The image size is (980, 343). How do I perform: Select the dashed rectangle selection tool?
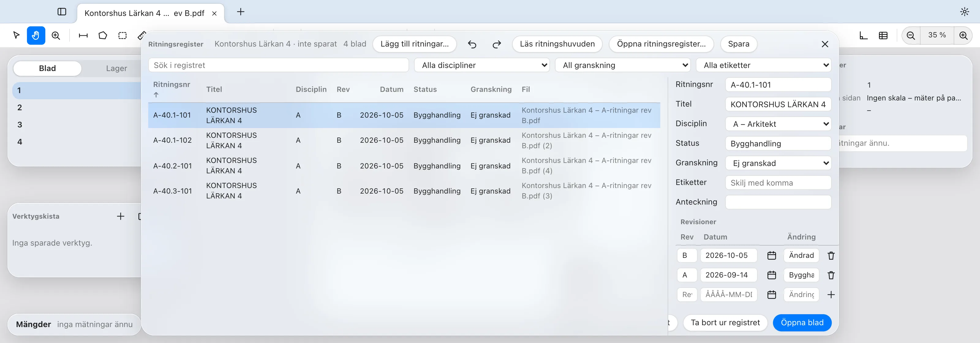pyautogui.click(x=123, y=35)
